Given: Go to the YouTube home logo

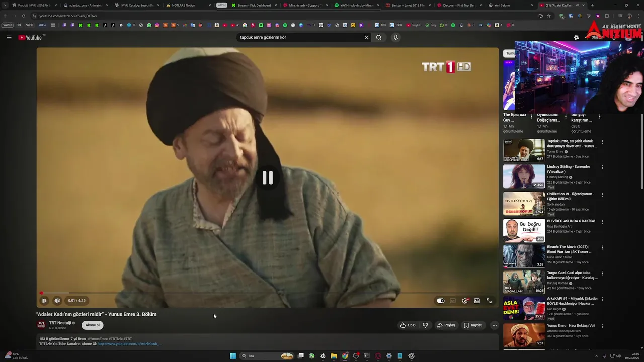Looking at the screenshot, I should click(31, 37).
